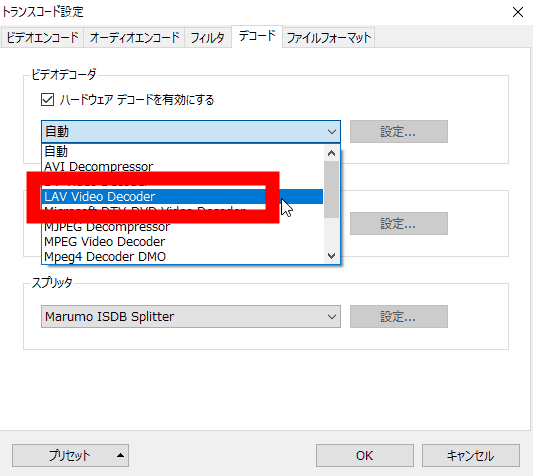Select MJPEG Decompressor list entry

click(x=182, y=226)
